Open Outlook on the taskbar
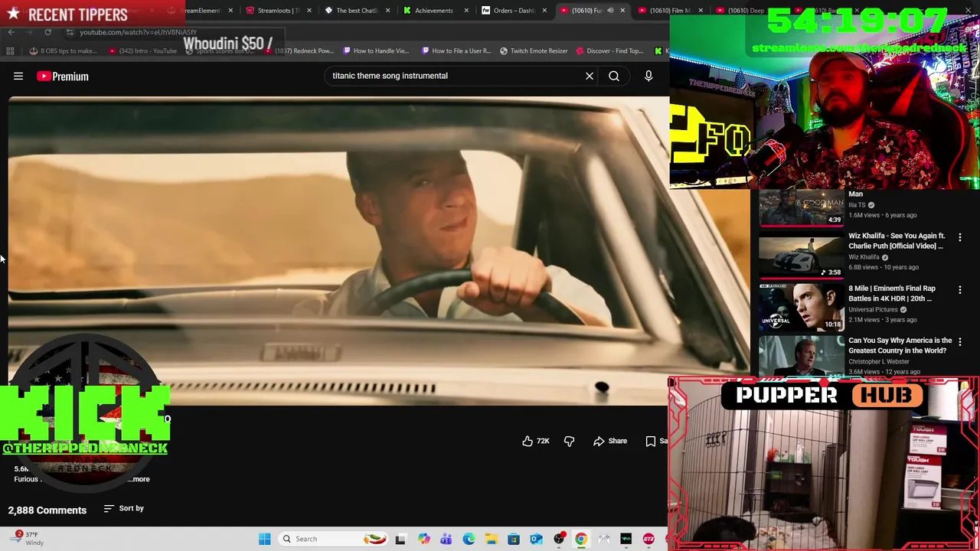Screen dimensions: 980x551 [x=536, y=539]
